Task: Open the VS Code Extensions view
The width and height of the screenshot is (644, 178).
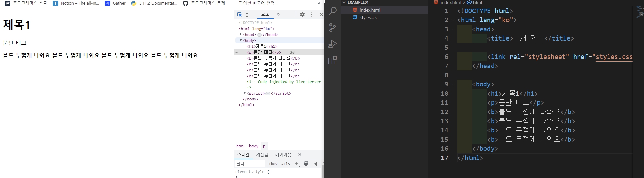Action: point(333,61)
